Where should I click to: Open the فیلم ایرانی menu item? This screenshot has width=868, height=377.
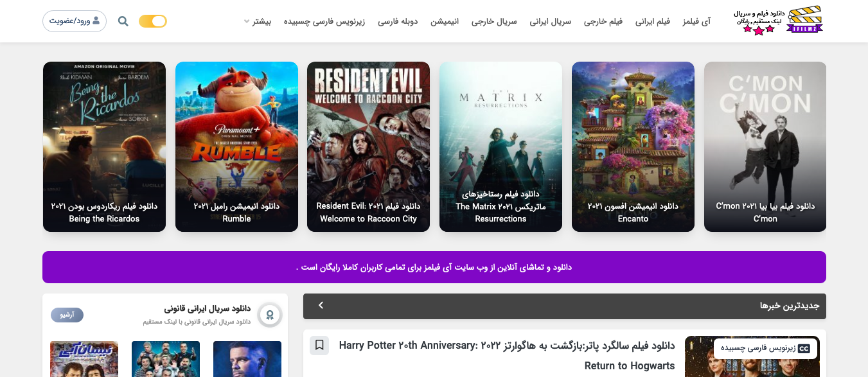pos(653,21)
